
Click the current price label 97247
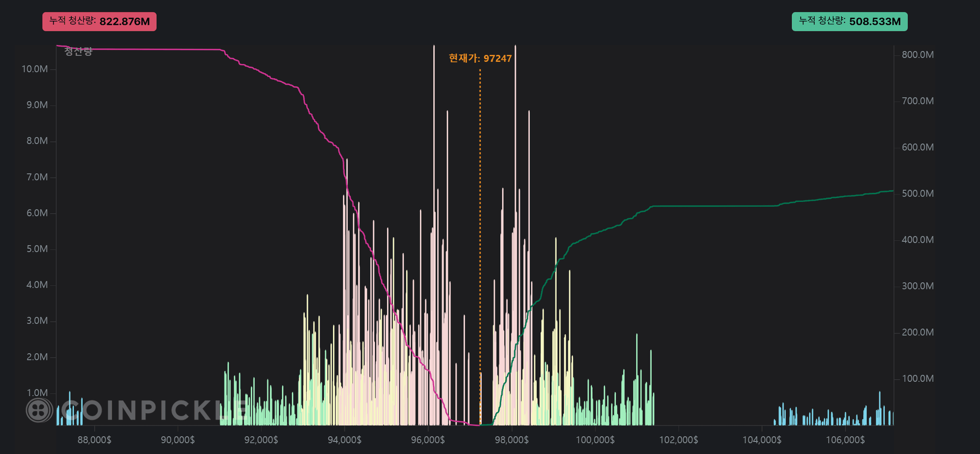click(480, 58)
